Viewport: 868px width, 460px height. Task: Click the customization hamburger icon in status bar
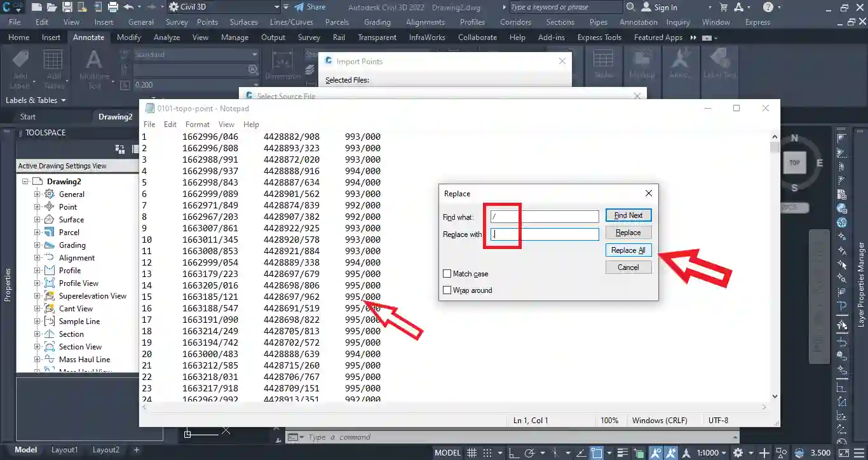(857, 453)
